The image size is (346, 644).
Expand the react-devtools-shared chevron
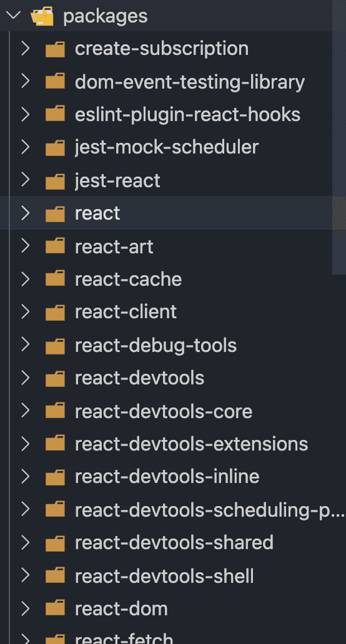pyautogui.click(x=25, y=542)
